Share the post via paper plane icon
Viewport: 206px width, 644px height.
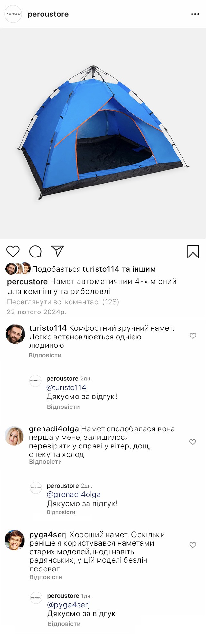point(58,251)
